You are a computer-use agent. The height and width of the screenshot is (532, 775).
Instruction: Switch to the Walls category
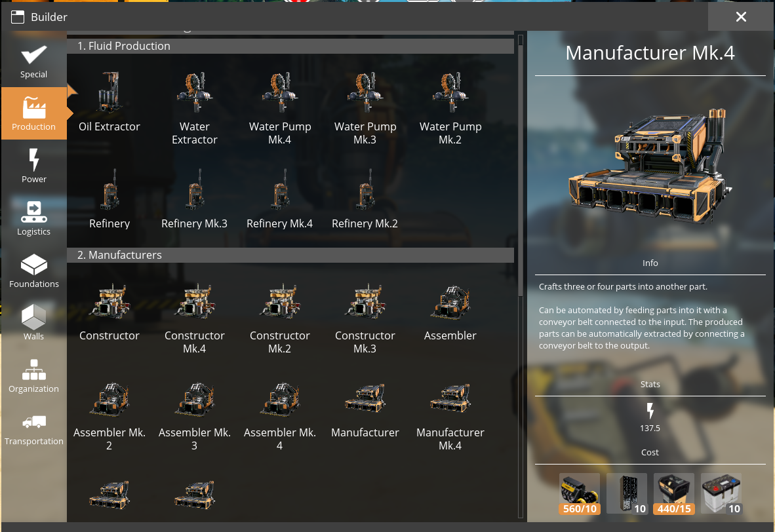33,322
